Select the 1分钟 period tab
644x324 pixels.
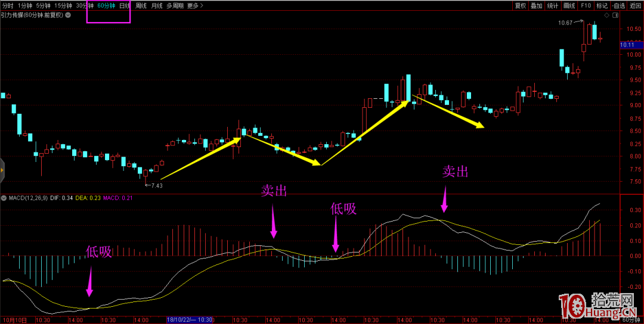point(24,6)
